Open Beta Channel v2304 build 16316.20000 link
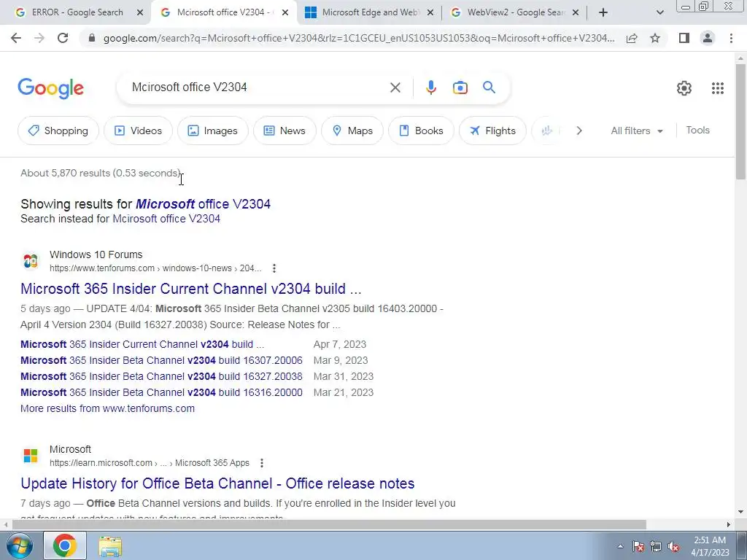 coord(161,392)
